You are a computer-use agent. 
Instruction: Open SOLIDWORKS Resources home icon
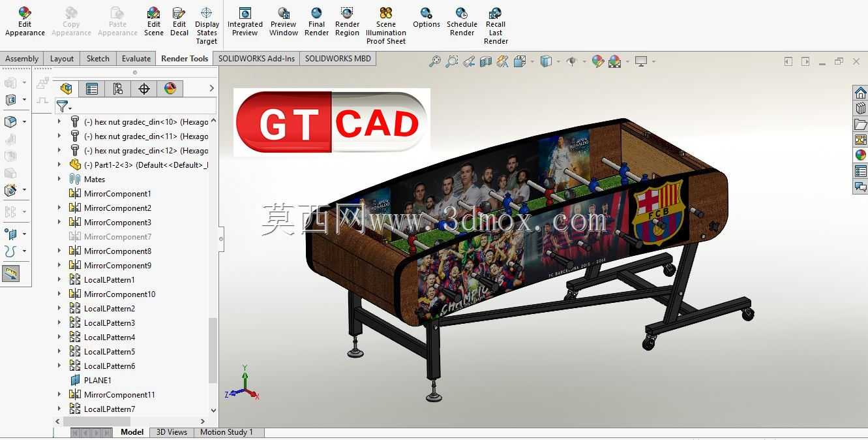click(x=861, y=93)
